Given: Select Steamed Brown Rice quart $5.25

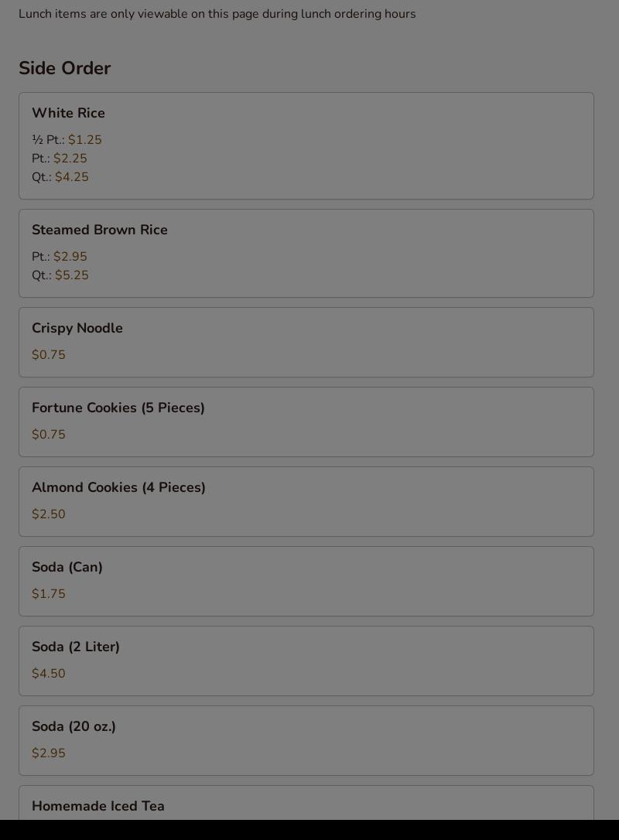Looking at the screenshot, I should (60, 275).
